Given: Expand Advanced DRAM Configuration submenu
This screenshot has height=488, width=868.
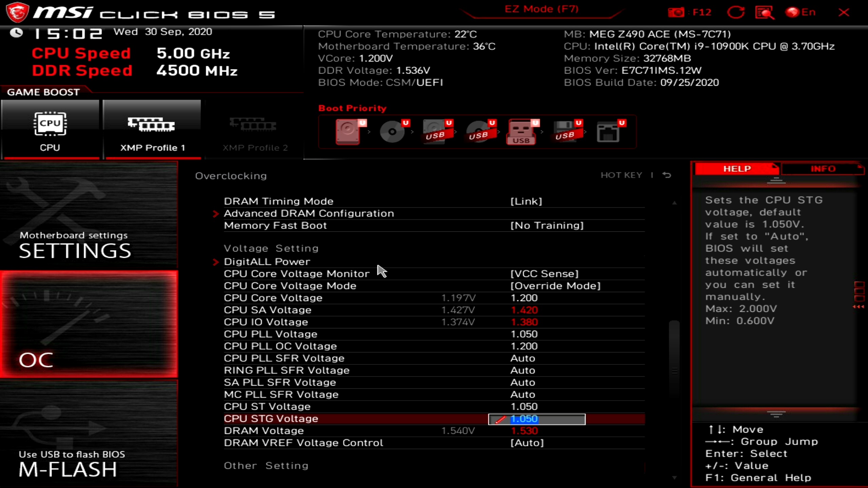Looking at the screenshot, I should point(309,213).
